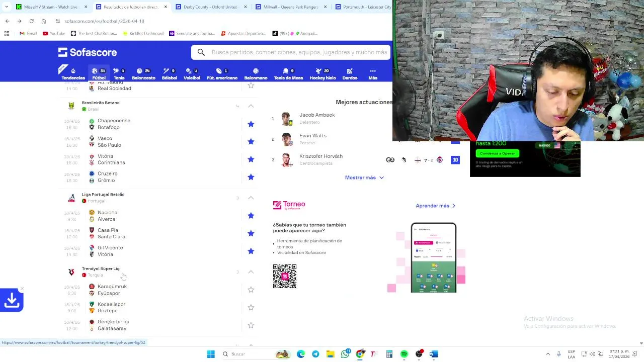Go back in browser history
Screen dimensions: 644x362
[x=7, y=21]
